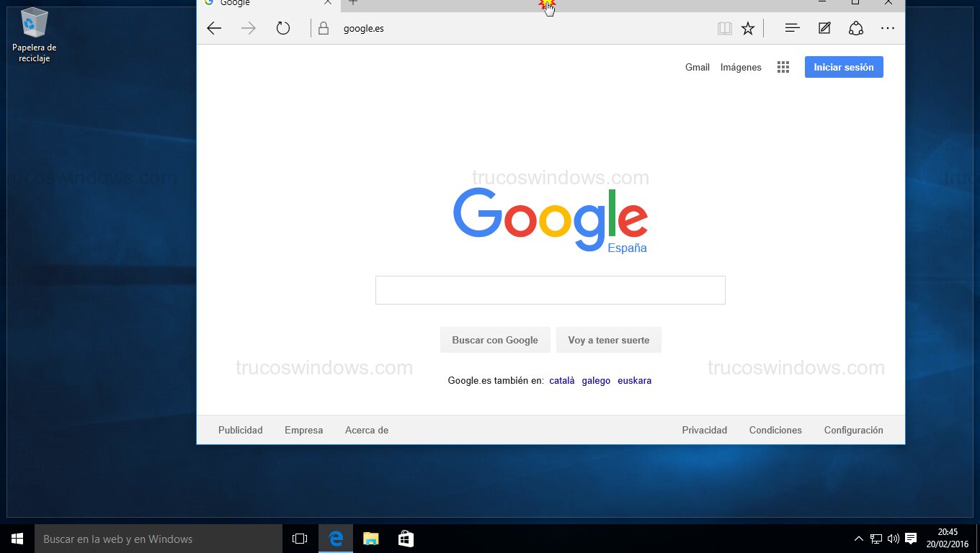Open Google apps grid icon
Viewport: 980px width, 553px height.
pos(783,67)
